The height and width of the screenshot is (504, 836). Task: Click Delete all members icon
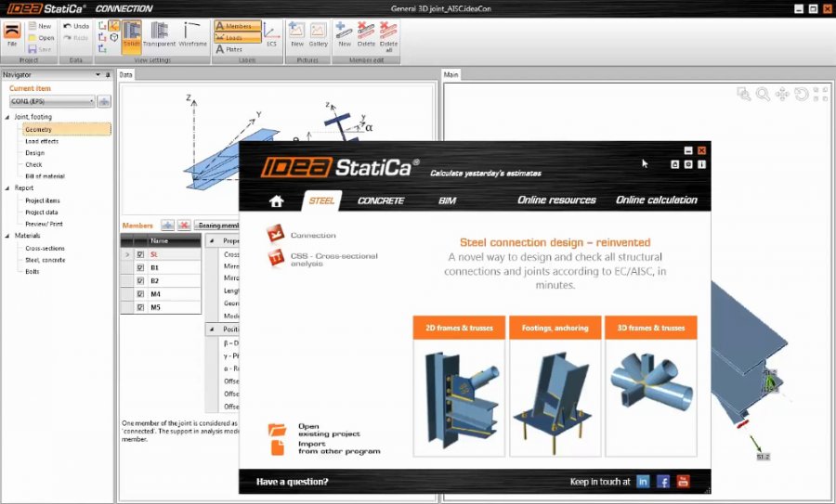pyautogui.click(x=388, y=36)
